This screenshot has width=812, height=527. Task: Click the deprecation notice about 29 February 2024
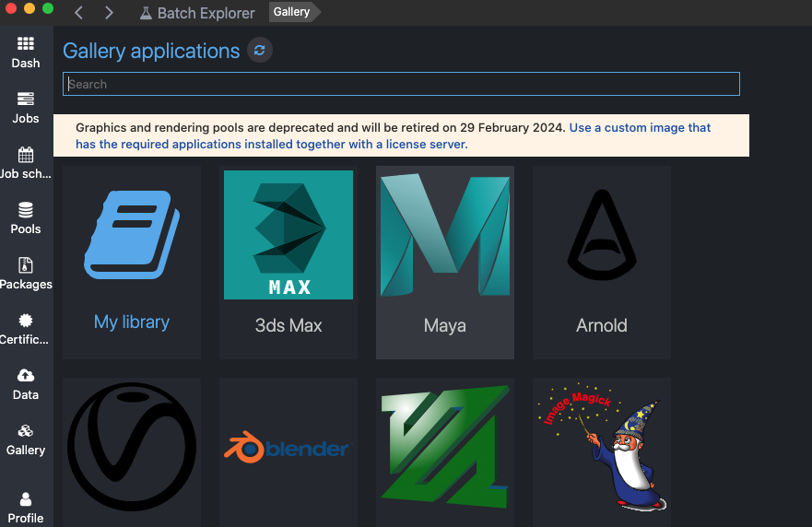(320, 127)
